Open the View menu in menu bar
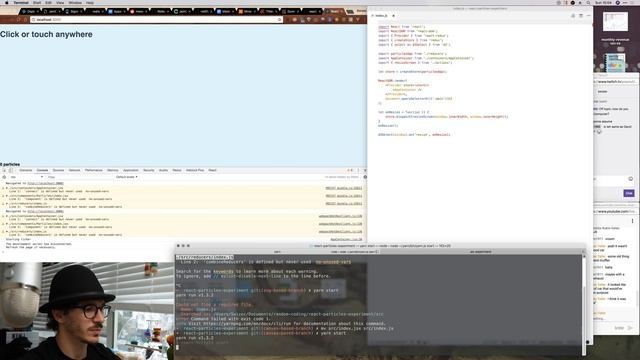Viewport: 640px width, 360px height. [x=60, y=2]
